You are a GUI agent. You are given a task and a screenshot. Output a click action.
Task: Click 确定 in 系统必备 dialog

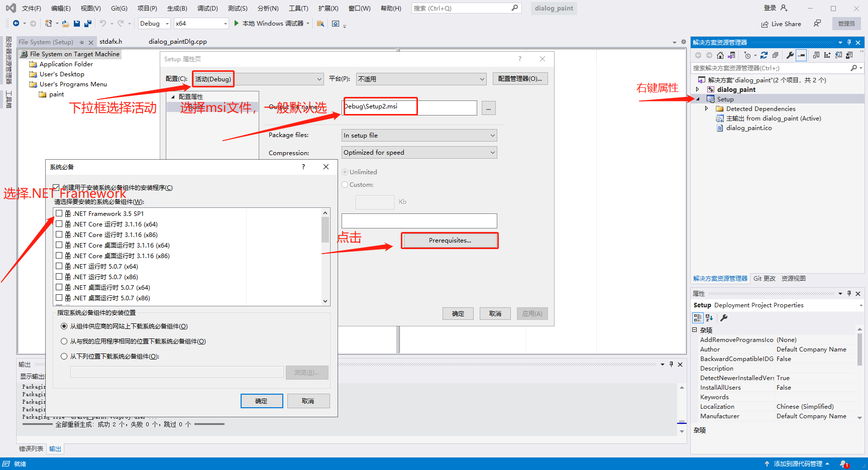coord(261,401)
